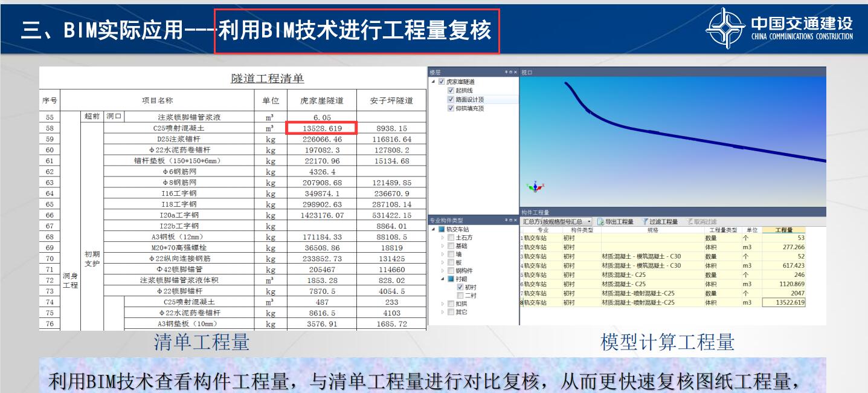Click the 过滤工程量 button label

click(x=664, y=222)
